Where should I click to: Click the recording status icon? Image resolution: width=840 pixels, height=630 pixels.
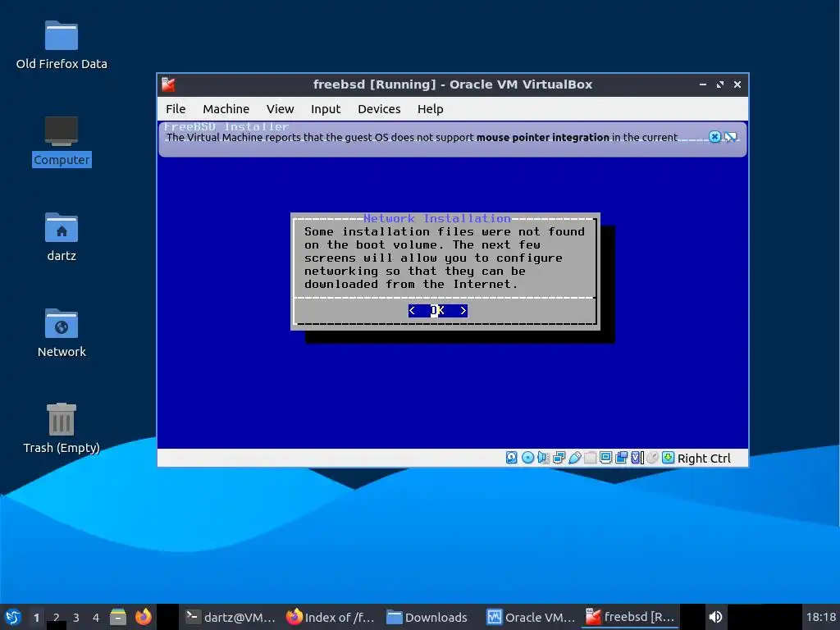(x=622, y=458)
